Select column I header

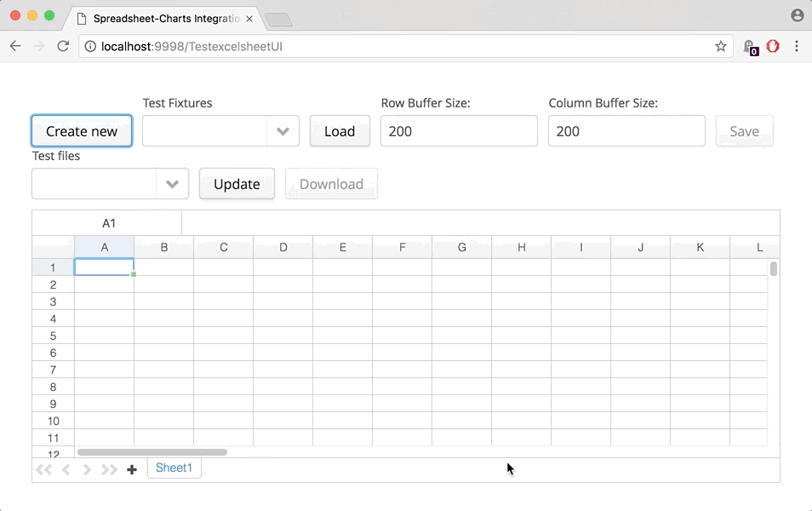pos(580,247)
